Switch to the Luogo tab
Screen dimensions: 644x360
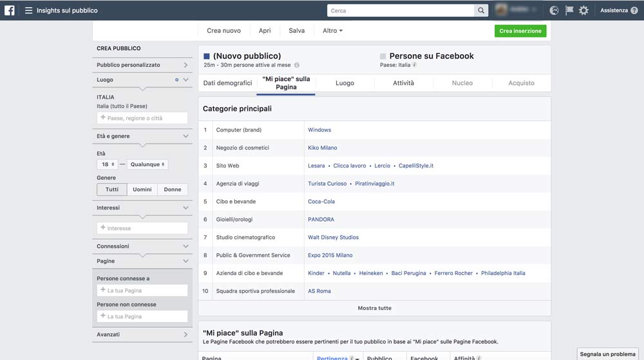[x=345, y=83]
